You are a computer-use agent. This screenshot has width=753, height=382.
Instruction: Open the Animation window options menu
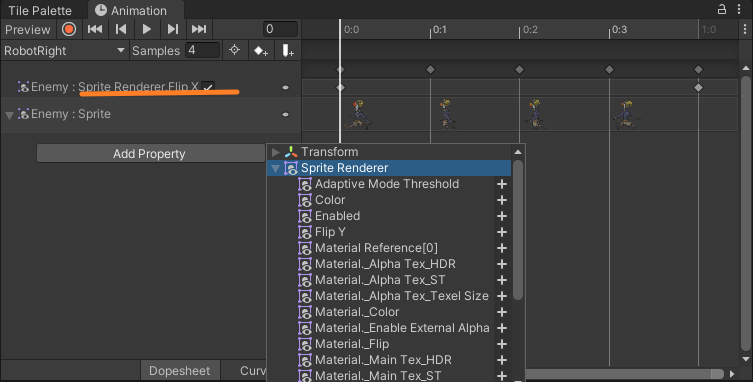coord(740,9)
